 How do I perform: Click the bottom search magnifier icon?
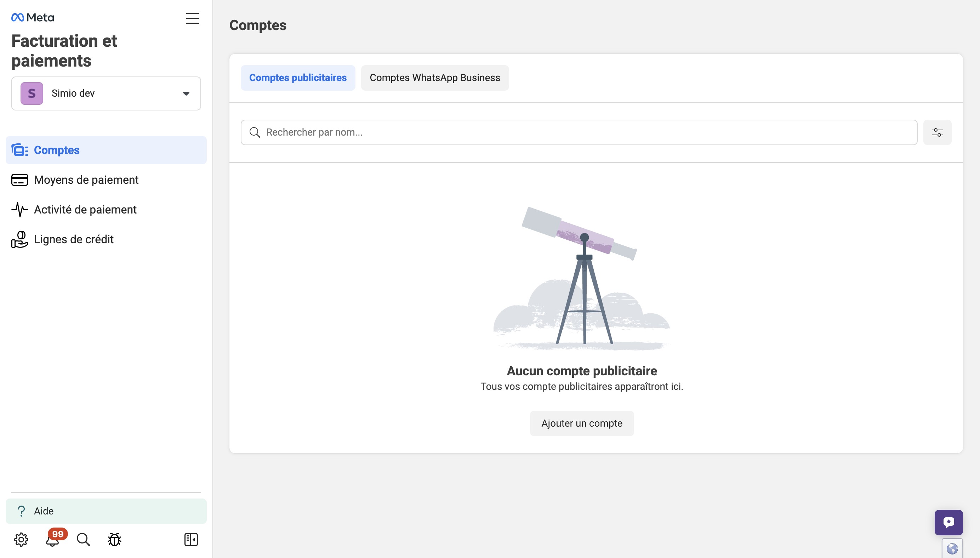pyautogui.click(x=83, y=539)
